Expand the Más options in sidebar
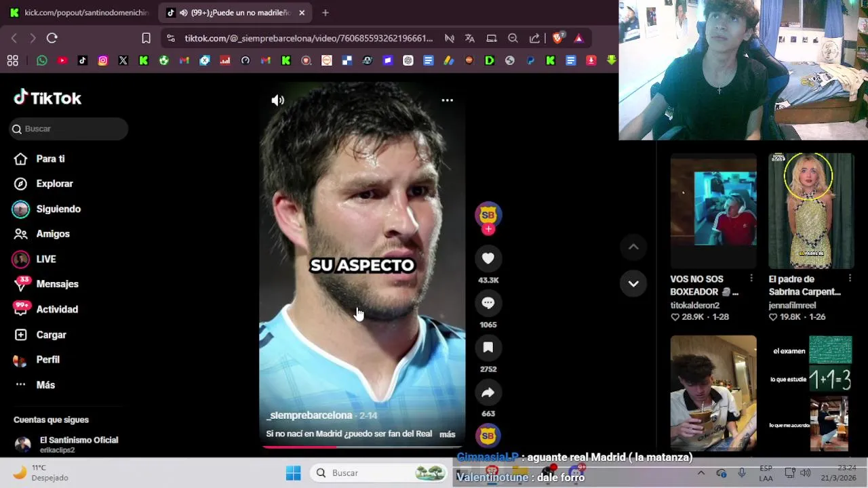The height and width of the screenshot is (488, 868). pos(35,385)
